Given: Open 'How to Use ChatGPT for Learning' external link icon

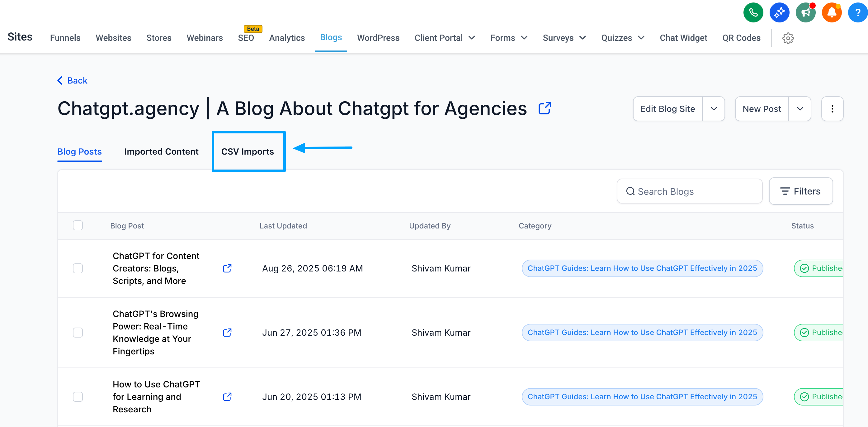Looking at the screenshot, I should pos(227,396).
